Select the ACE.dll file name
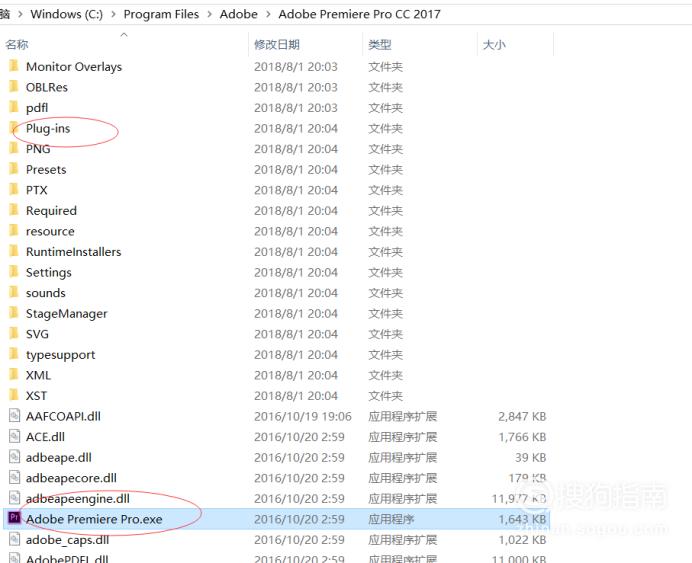The width and height of the screenshot is (692, 563). point(45,437)
